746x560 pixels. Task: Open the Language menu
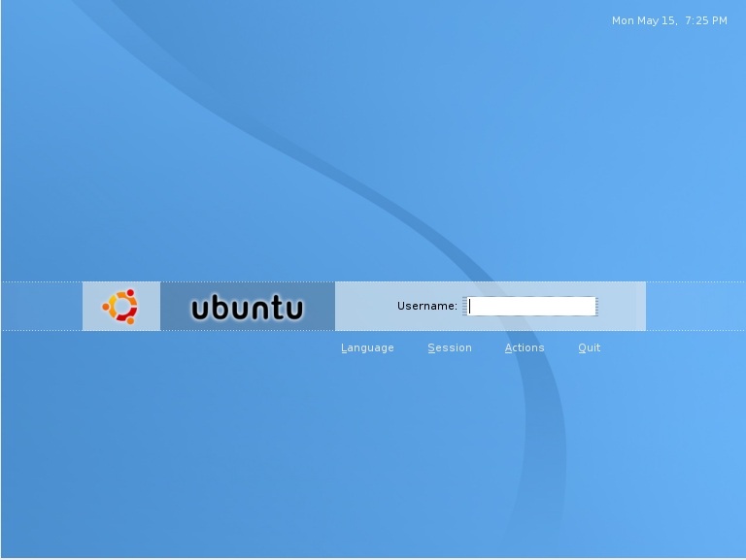pyautogui.click(x=367, y=348)
